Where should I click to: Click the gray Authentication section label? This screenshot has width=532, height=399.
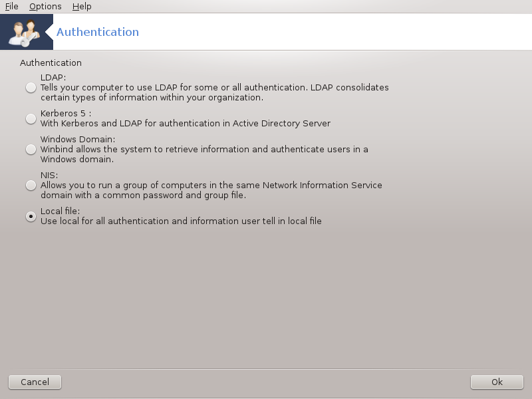click(51, 63)
